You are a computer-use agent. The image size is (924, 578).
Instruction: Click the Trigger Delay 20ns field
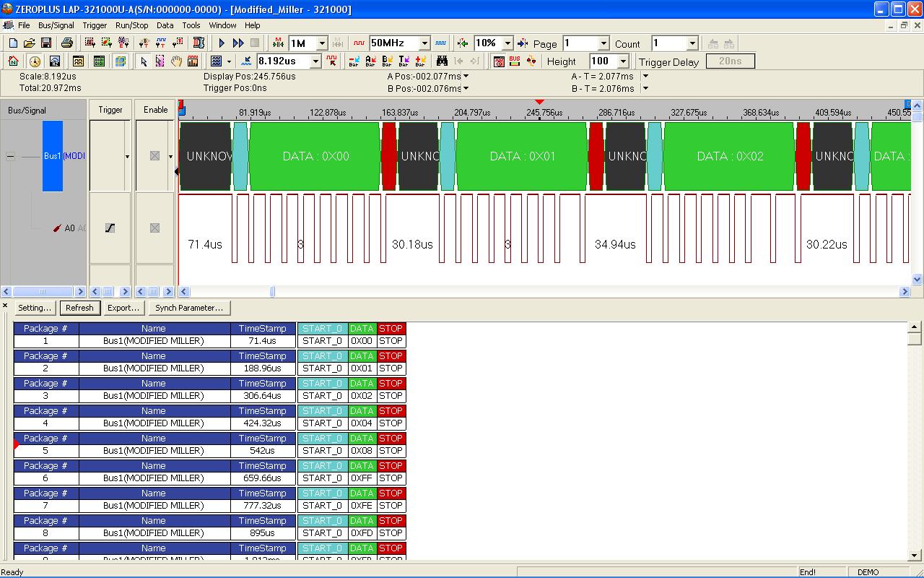730,61
